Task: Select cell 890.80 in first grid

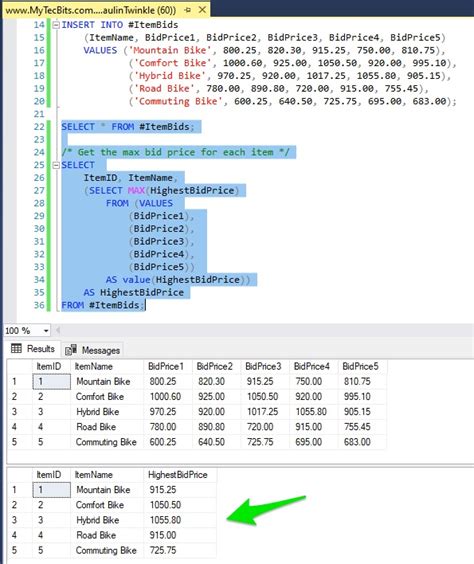Action: pyautogui.click(x=217, y=427)
